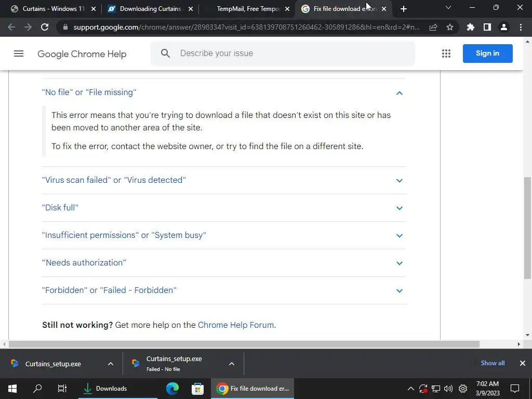
Task: Close the Curtains - Windows 11 tab
Action: click(94, 9)
